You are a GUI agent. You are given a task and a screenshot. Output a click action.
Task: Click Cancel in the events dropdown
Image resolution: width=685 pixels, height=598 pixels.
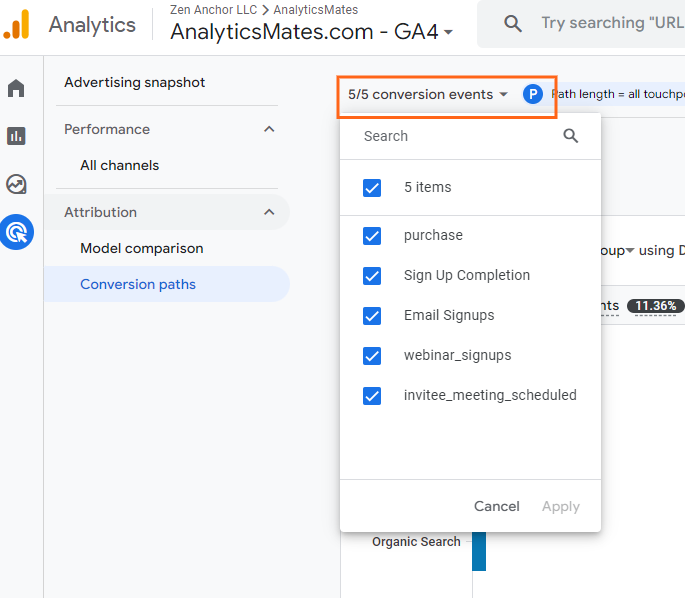click(x=497, y=506)
